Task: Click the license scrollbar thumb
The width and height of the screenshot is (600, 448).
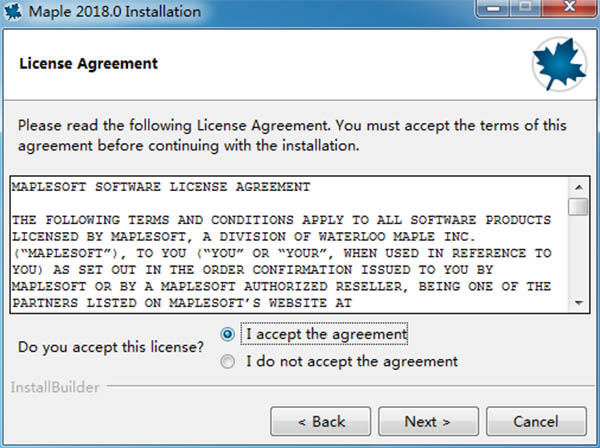Action: (x=579, y=207)
